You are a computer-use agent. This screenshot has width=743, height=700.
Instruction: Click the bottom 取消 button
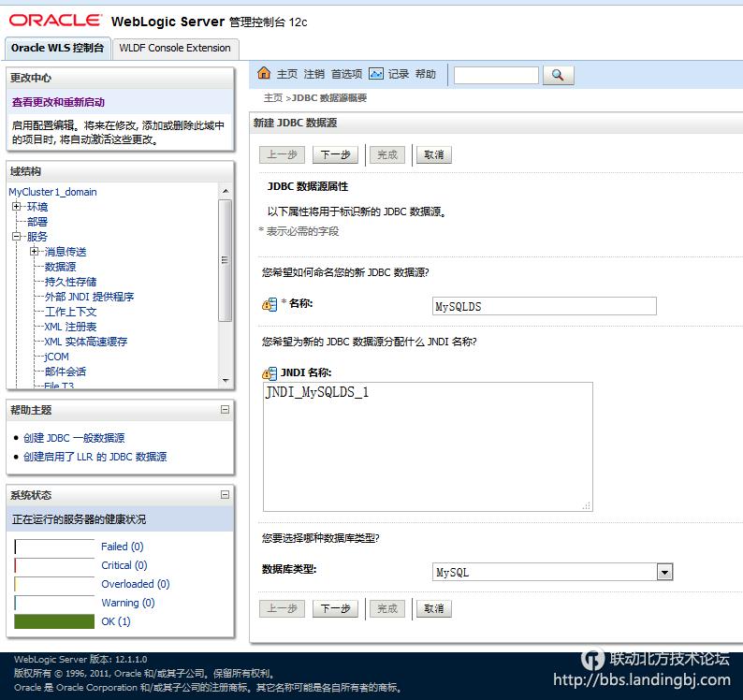(433, 608)
